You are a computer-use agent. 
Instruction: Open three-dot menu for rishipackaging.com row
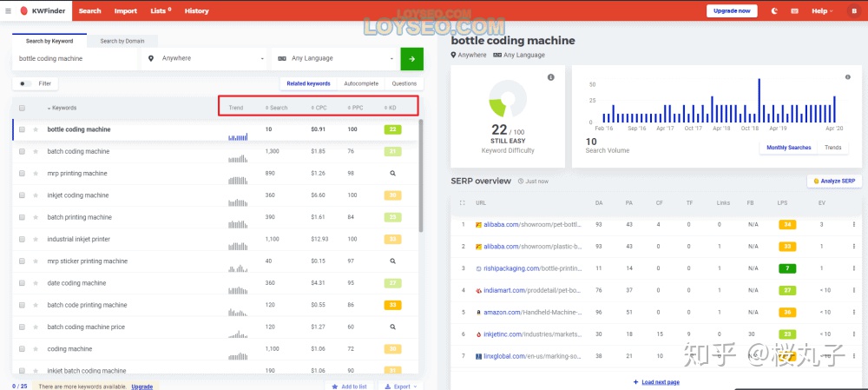coord(853,268)
